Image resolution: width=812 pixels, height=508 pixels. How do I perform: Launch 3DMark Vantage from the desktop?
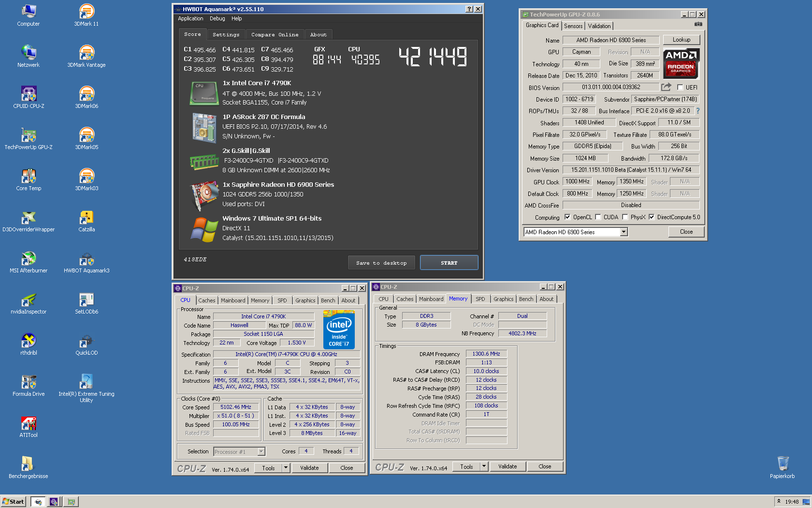point(87,56)
